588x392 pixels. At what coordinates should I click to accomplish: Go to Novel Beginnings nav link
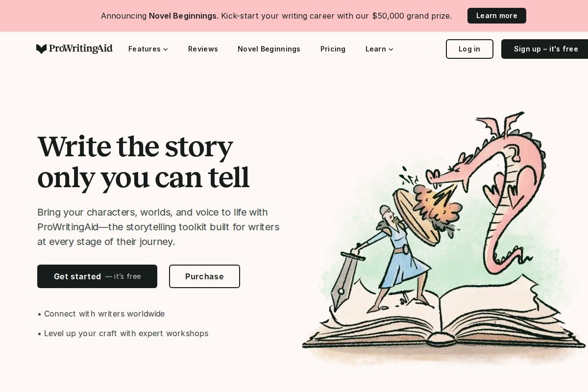coord(269,49)
